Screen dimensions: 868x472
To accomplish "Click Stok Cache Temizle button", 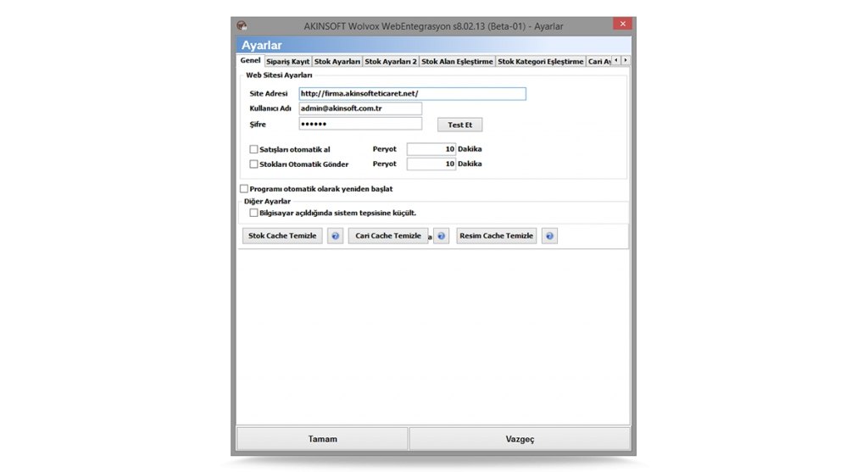I will tap(282, 236).
